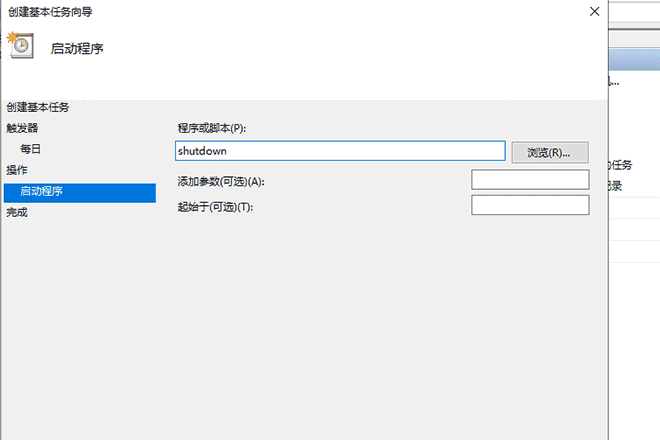
Task: Select 触发器 step in sidebar
Action: (x=22, y=128)
